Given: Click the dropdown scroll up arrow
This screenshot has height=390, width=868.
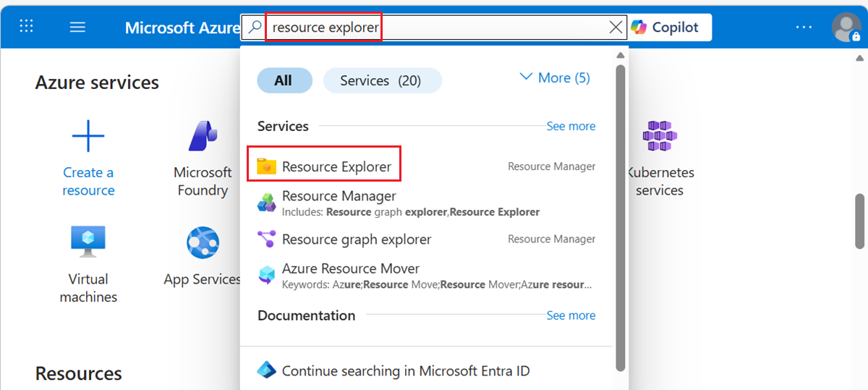Looking at the screenshot, I should [620, 56].
